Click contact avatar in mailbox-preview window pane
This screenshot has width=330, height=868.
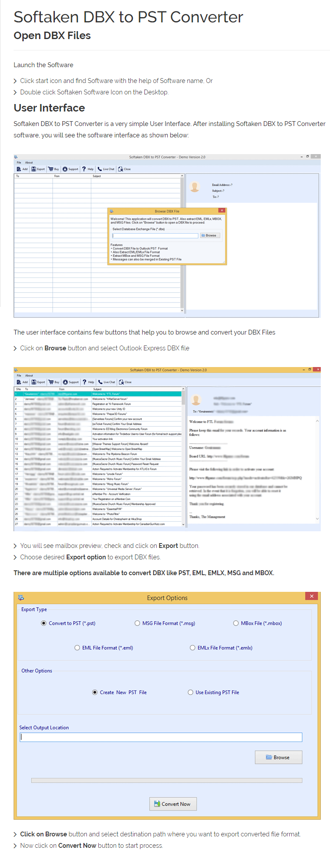pyautogui.click(x=196, y=400)
